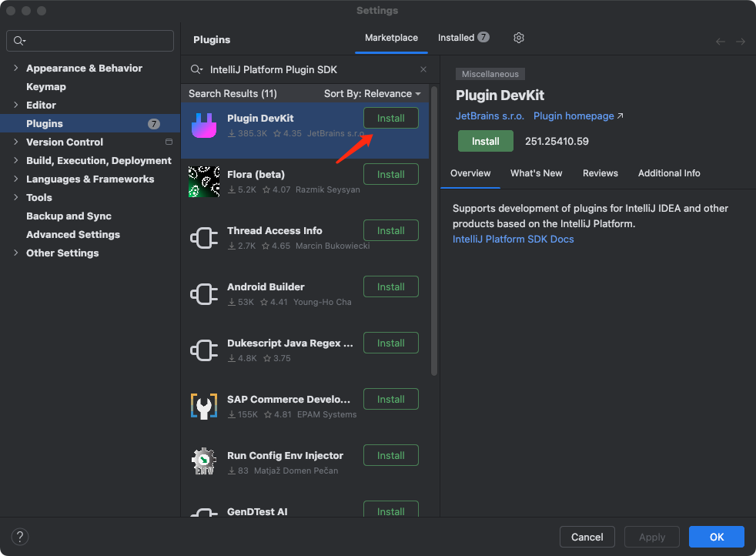Open the help question mark button

(x=20, y=537)
